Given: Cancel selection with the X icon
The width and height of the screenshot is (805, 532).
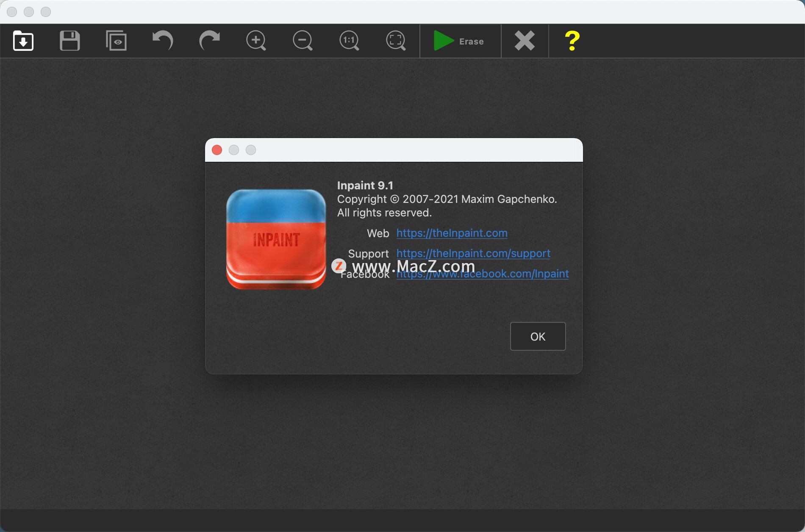Looking at the screenshot, I should [525, 41].
